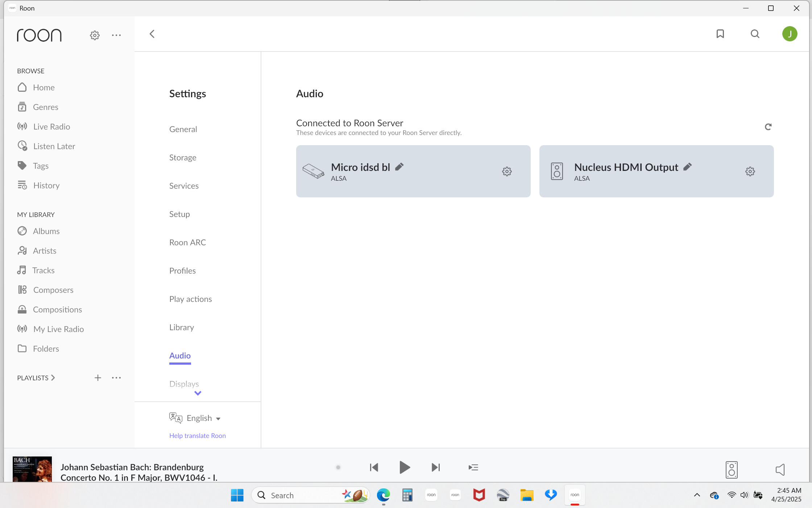Show hidden system tray icons
Viewport: 812px width, 508px height.
pyautogui.click(x=697, y=495)
